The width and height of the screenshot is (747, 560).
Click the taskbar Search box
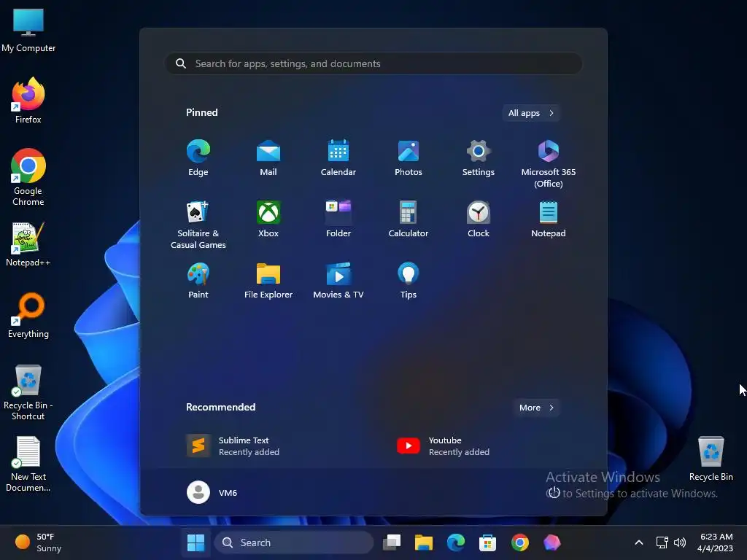click(x=294, y=542)
